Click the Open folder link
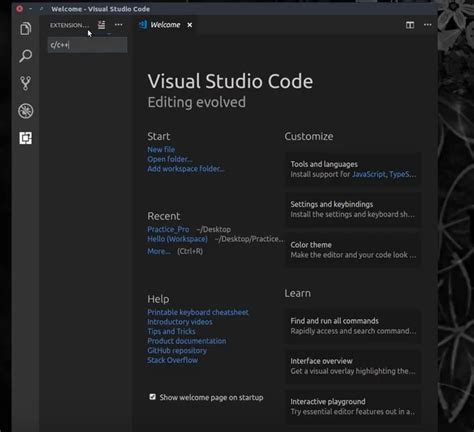This screenshot has height=432, width=474. tap(170, 159)
